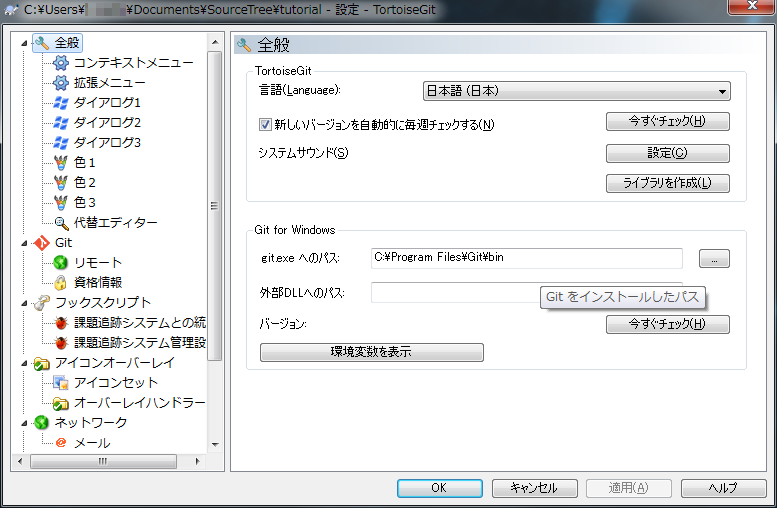Click the window icon for ダイアログ3
777x508 pixels.
pyautogui.click(x=60, y=143)
